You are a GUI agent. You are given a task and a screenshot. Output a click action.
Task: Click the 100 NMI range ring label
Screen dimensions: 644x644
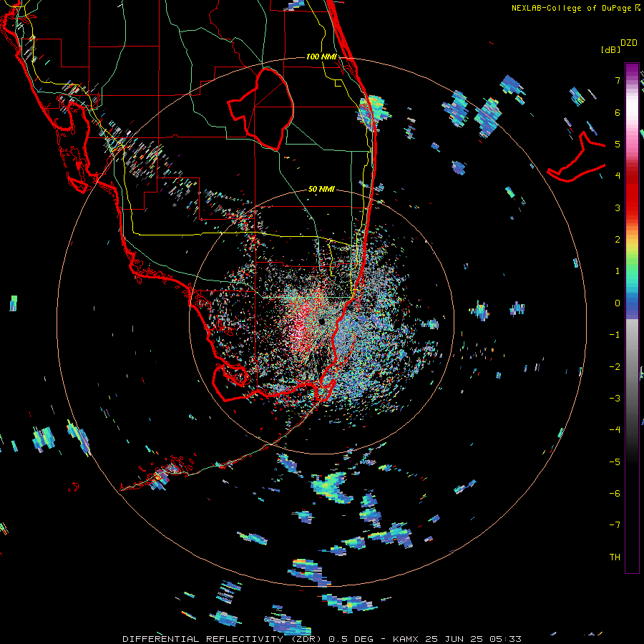click(321, 57)
